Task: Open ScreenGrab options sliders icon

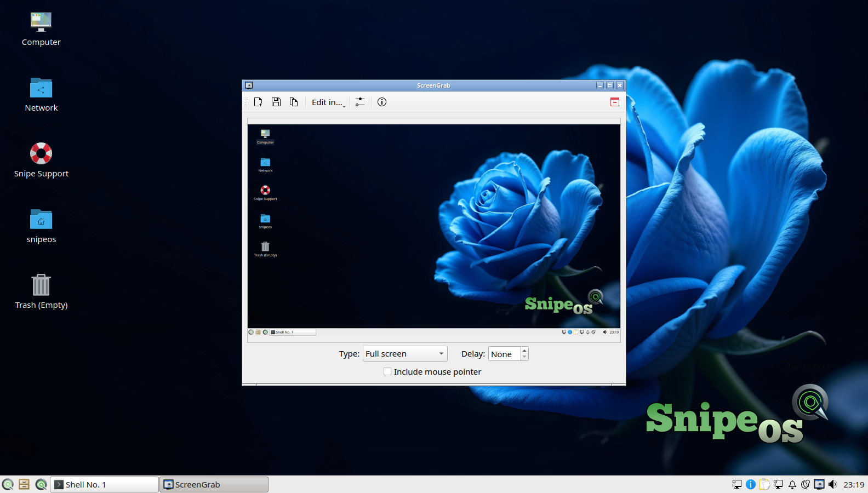Action: click(360, 102)
